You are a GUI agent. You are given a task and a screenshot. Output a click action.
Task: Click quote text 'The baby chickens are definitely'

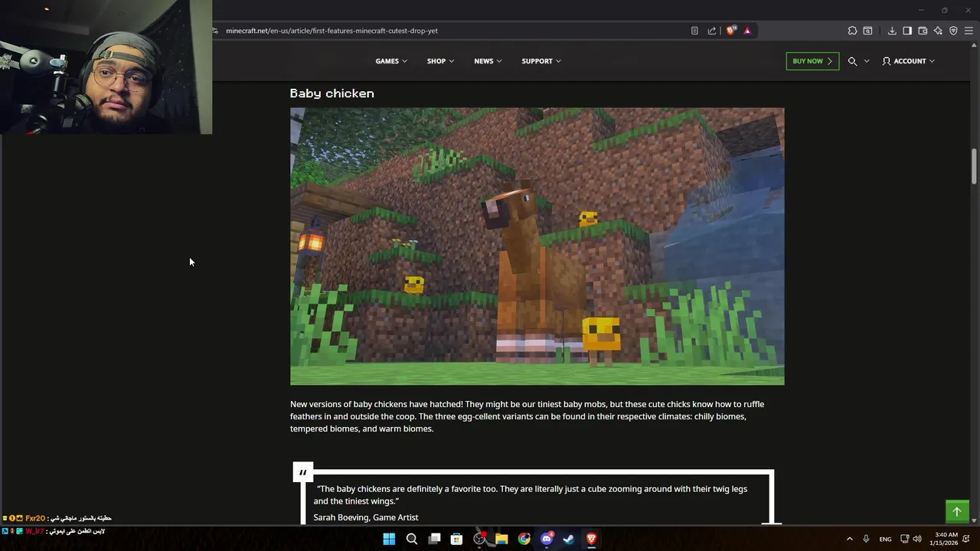[532, 495]
